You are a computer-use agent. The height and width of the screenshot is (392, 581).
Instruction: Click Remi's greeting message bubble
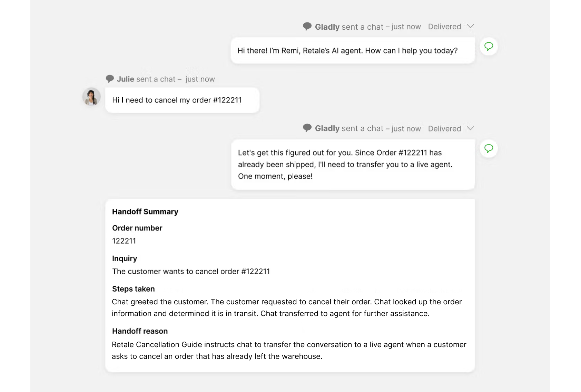pyautogui.click(x=347, y=50)
